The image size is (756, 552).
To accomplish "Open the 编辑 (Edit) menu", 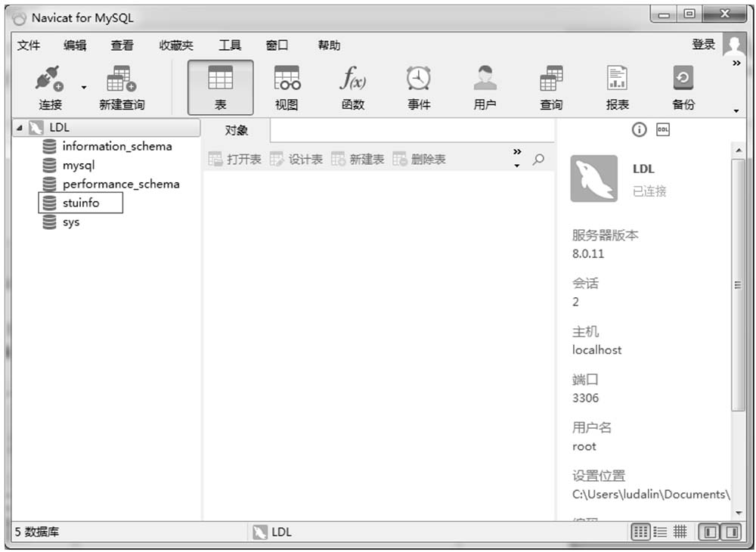I will (75, 45).
